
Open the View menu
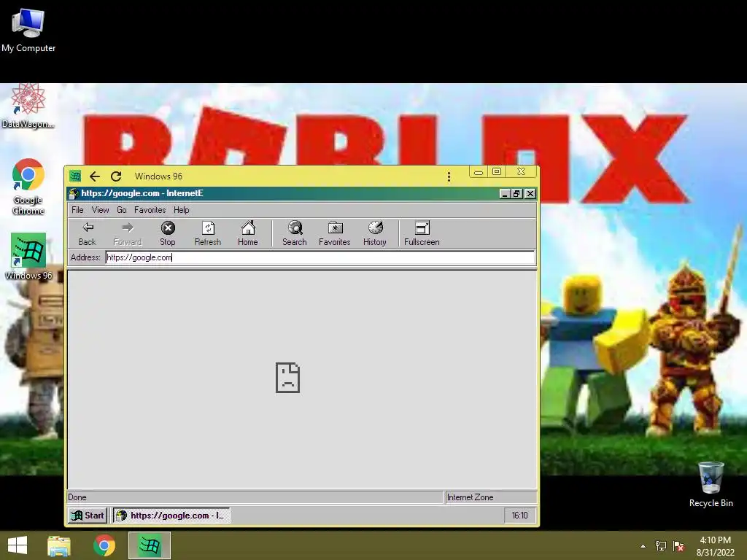pyautogui.click(x=101, y=210)
